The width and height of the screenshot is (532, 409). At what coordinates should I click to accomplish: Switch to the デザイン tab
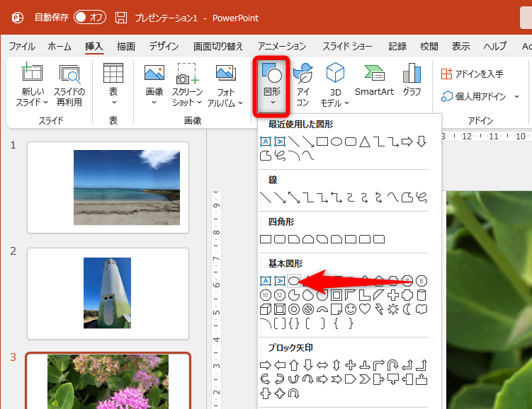[x=164, y=46]
